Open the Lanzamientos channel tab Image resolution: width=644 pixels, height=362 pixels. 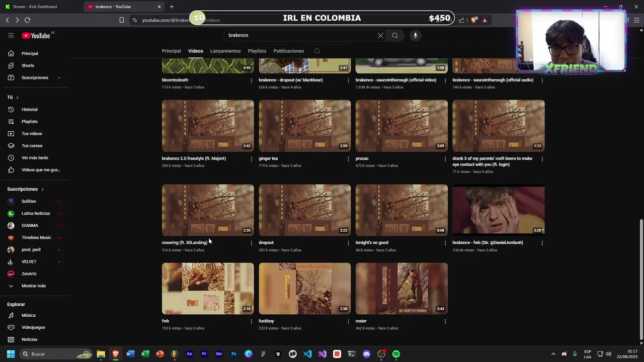click(x=225, y=51)
